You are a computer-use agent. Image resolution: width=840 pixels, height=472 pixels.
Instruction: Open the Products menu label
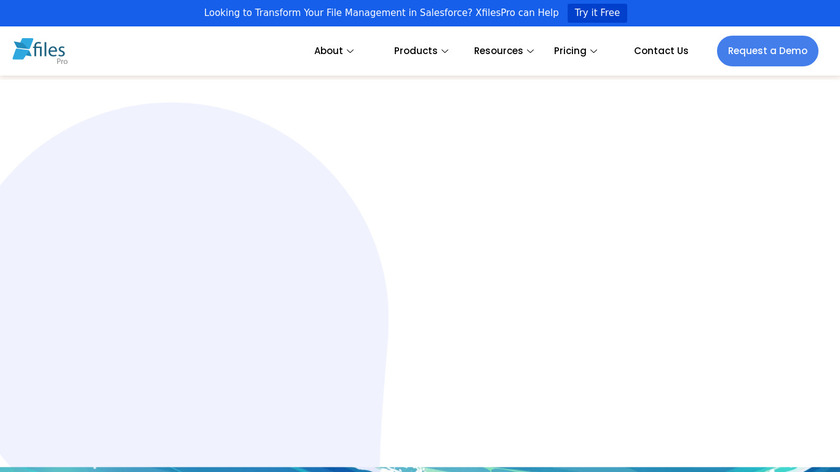click(415, 51)
